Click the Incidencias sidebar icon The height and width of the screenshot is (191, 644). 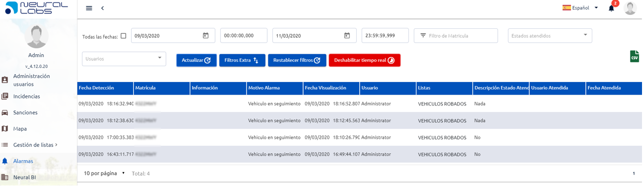[x=5, y=96]
